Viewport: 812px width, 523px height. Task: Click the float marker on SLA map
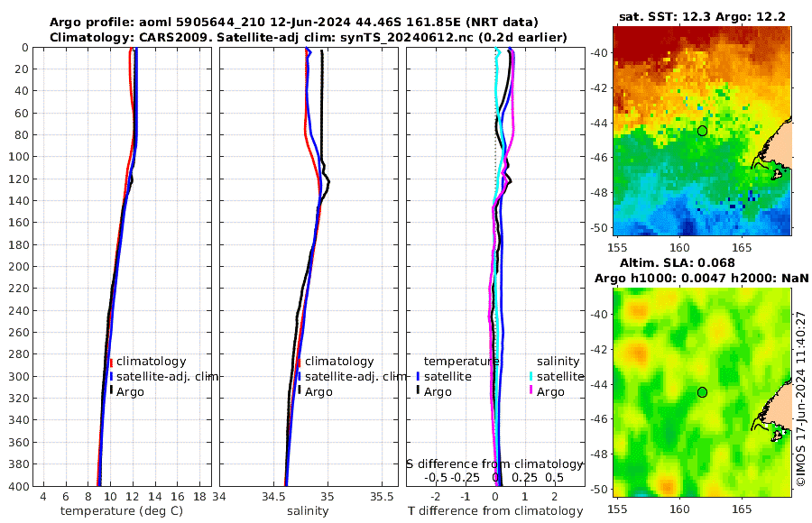coord(702,392)
